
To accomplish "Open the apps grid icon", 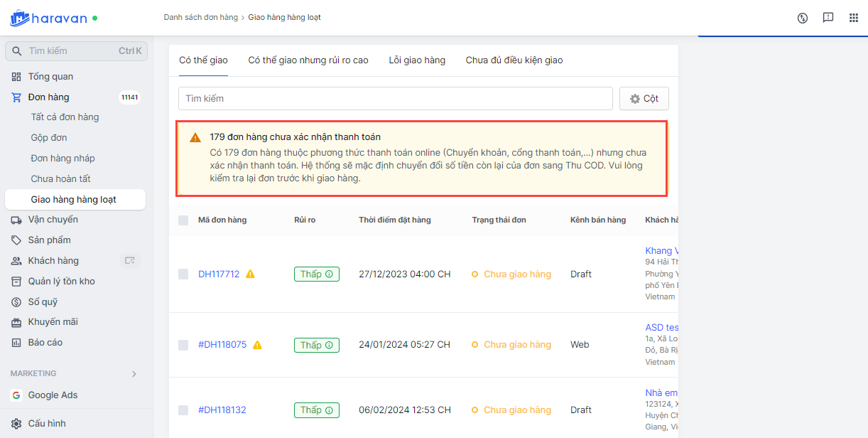I will click(x=854, y=18).
